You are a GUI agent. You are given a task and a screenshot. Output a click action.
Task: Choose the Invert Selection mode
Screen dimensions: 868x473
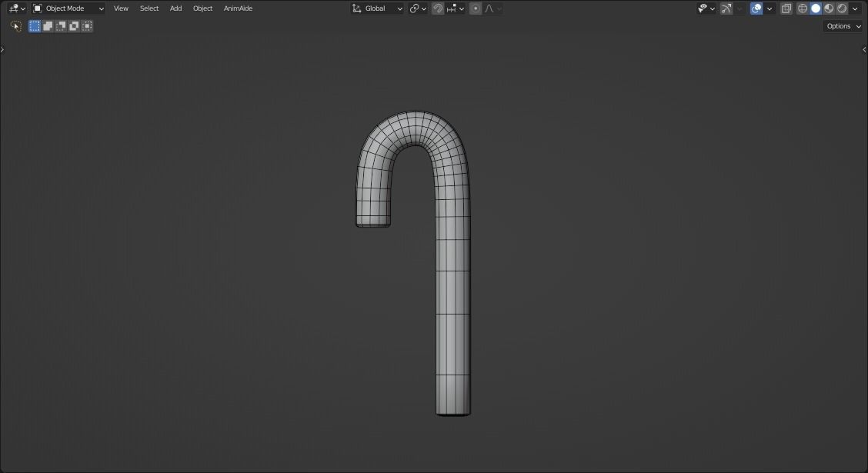click(74, 26)
